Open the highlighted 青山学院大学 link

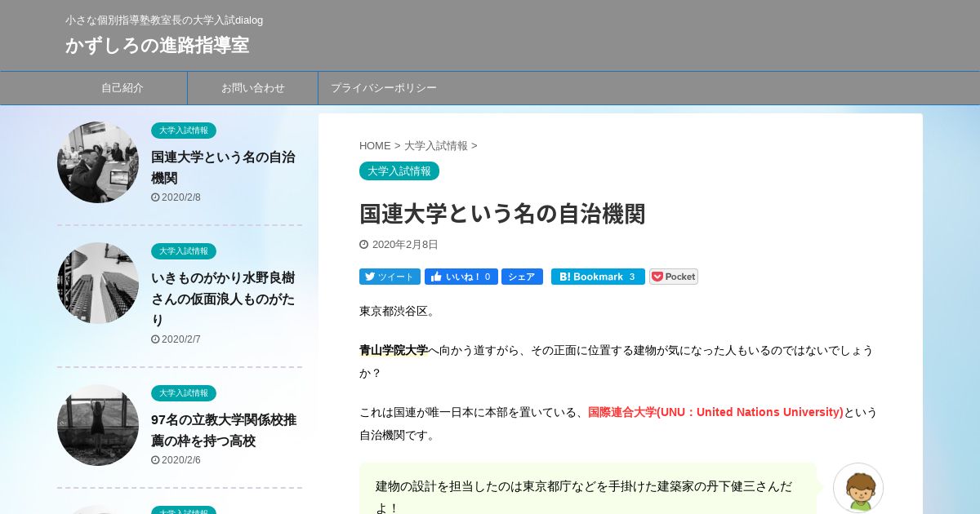point(394,350)
